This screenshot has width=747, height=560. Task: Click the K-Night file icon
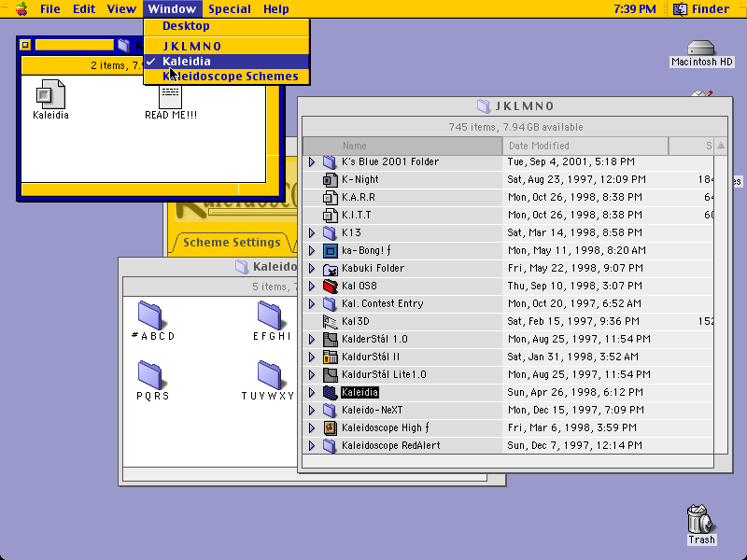pos(330,179)
